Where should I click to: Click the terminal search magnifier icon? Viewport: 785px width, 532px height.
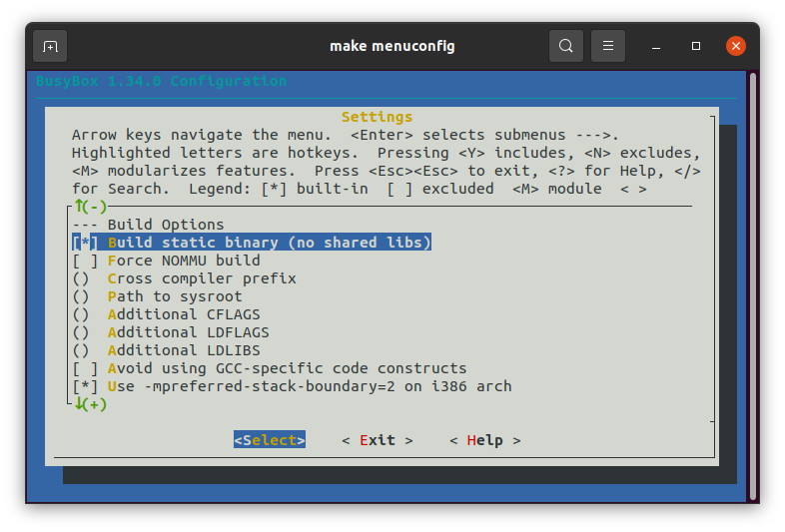click(x=565, y=46)
